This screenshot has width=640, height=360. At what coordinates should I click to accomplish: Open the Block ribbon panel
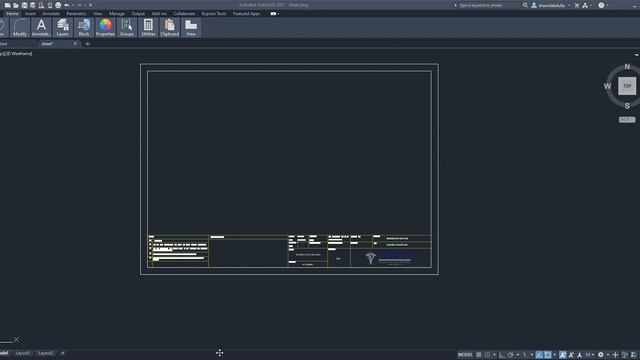pyautogui.click(x=84, y=28)
